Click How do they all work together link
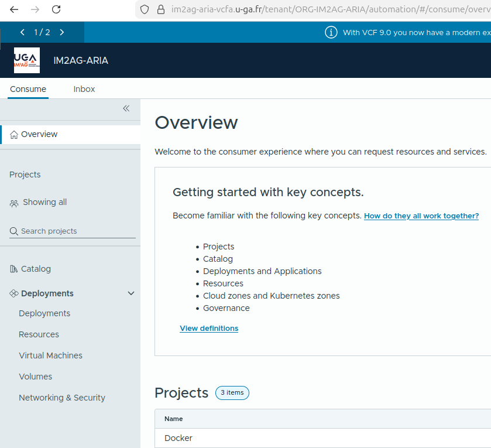This screenshot has height=448, width=491. pyautogui.click(x=421, y=216)
